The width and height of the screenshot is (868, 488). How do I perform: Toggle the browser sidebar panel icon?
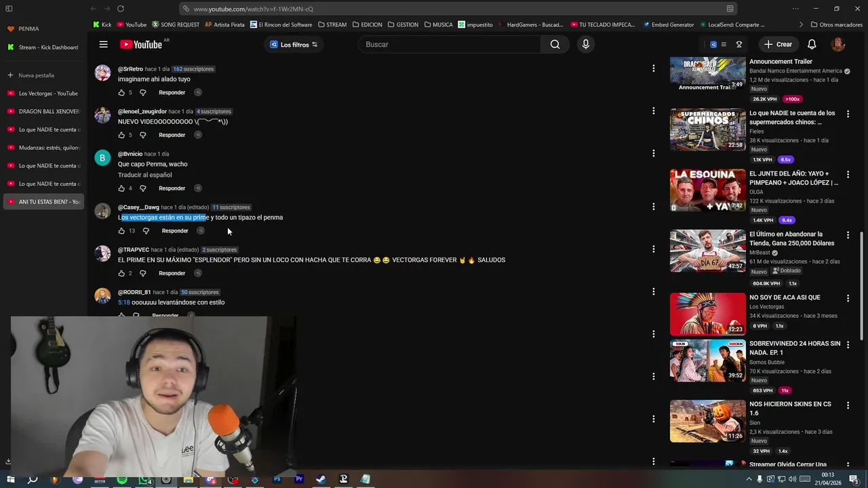(9, 9)
